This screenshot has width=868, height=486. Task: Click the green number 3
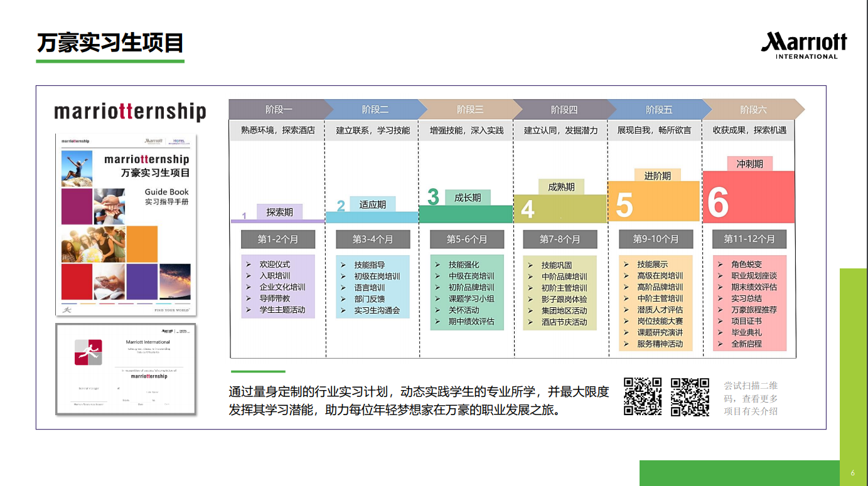[433, 197]
